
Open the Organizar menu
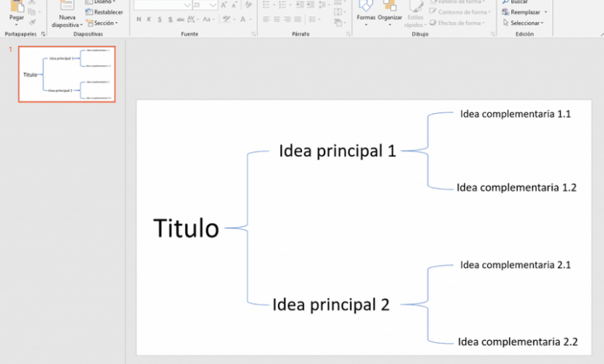[x=390, y=12]
